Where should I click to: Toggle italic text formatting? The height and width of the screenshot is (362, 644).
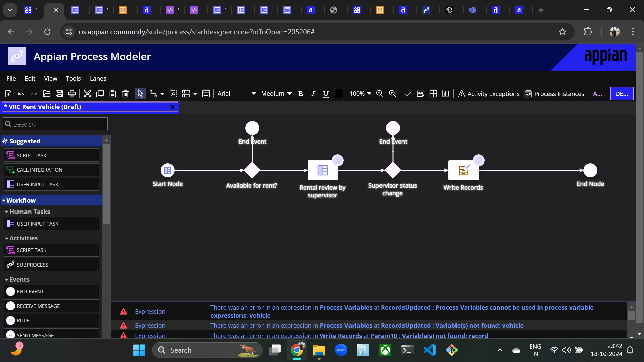(x=313, y=94)
